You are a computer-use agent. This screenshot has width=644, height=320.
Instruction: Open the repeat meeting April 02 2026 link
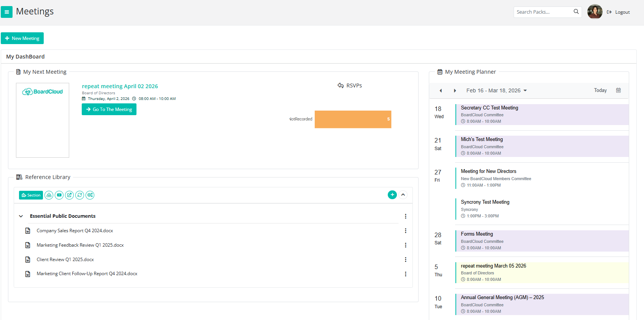click(x=120, y=86)
